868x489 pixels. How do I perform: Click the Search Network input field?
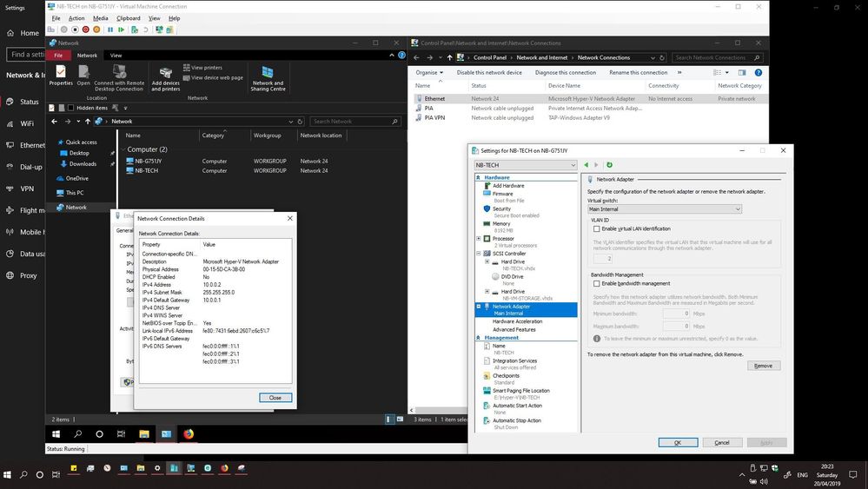pyautogui.click(x=354, y=122)
